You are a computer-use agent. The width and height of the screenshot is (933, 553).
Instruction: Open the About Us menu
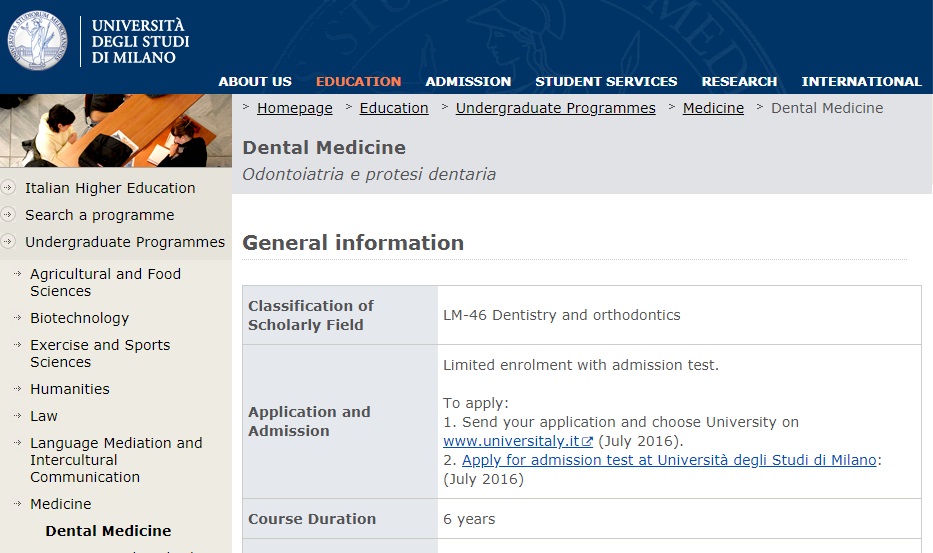coord(255,82)
